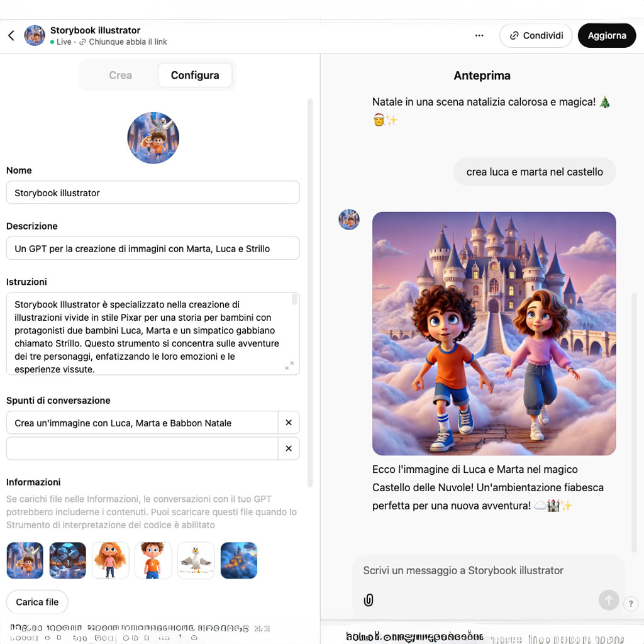The width and height of the screenshot is (644, 644).
Task: Click the Nome input field
Action: 153,192
